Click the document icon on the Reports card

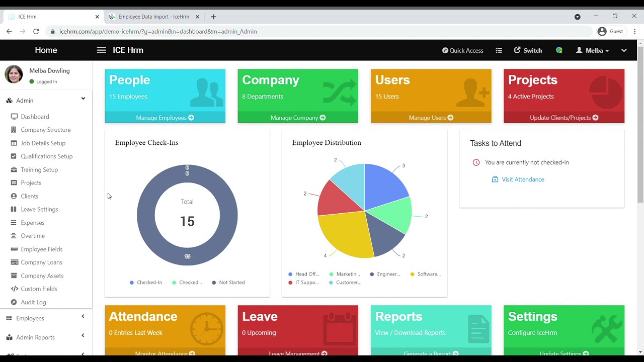[x=478, y=329]
